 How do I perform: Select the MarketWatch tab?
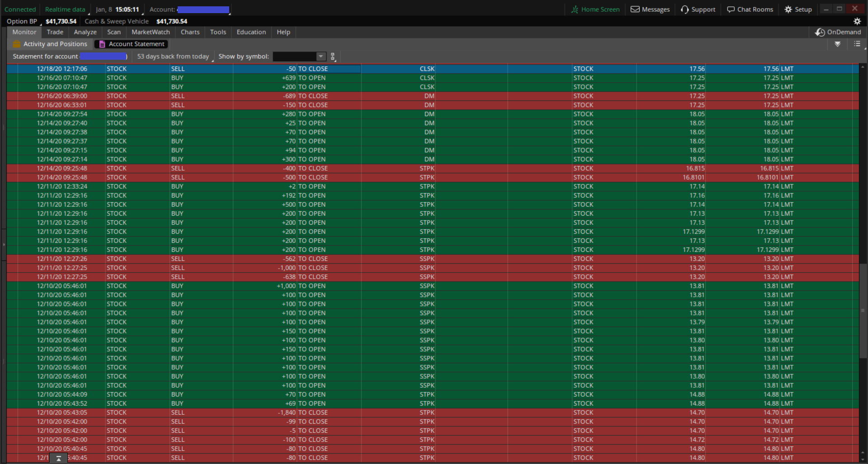point(151,32)
